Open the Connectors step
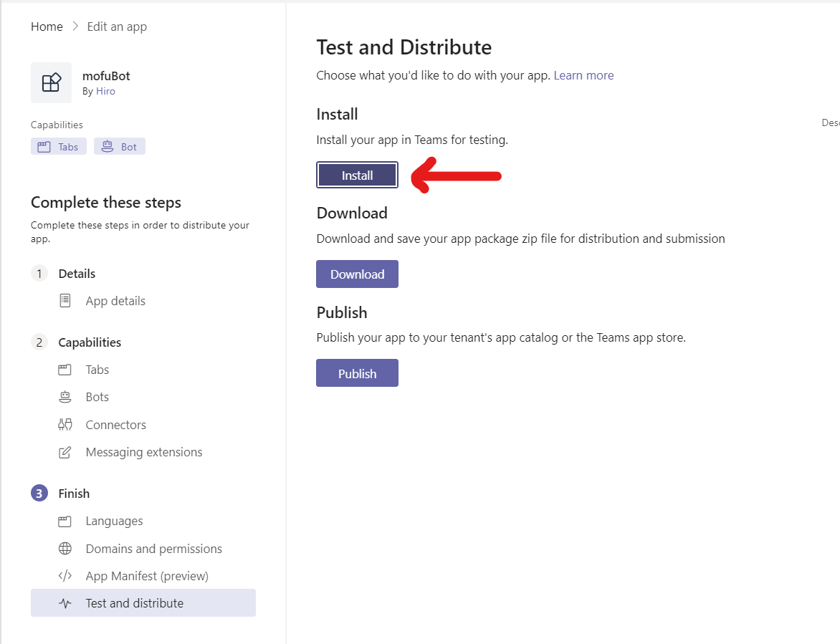The width and height of the screenshot is (840, 644). point(115,425)
